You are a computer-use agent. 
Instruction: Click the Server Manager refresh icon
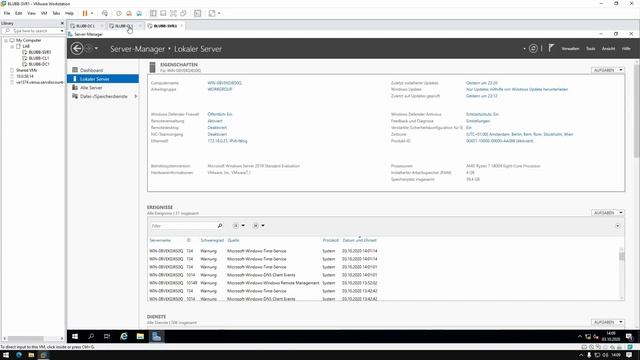click(x=533, y=49)
